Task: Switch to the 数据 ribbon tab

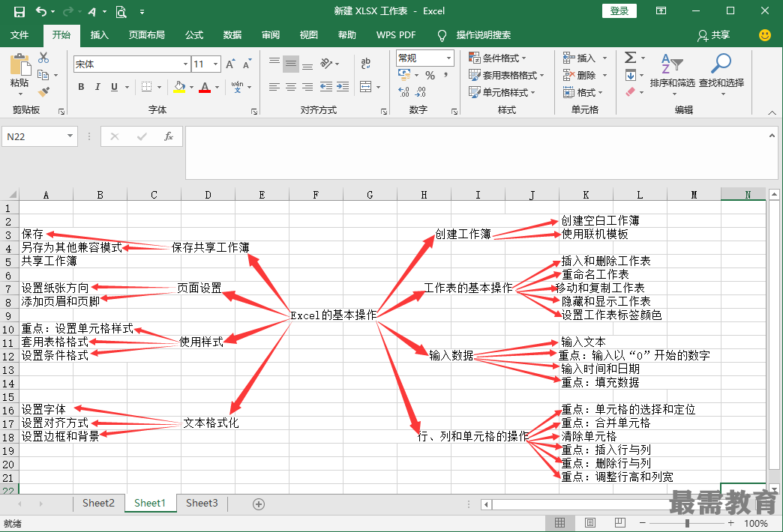Action: click(232, 35)
